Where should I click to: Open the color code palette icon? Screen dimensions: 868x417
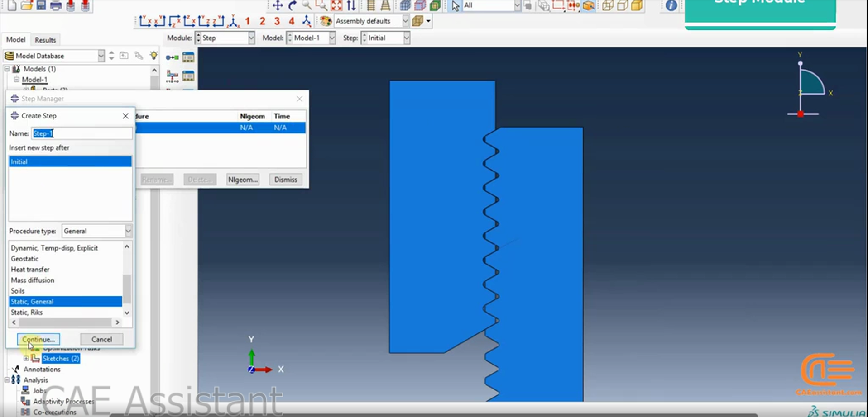click(x=326, y=21)
